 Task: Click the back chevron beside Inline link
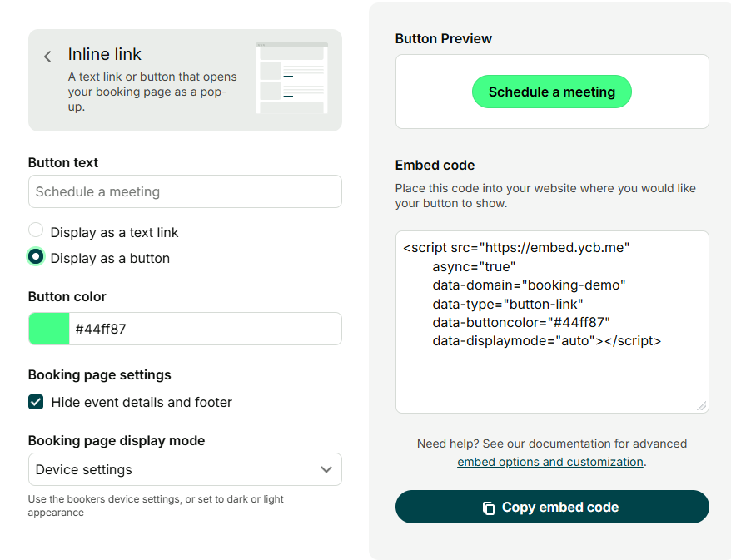(47, 57)
